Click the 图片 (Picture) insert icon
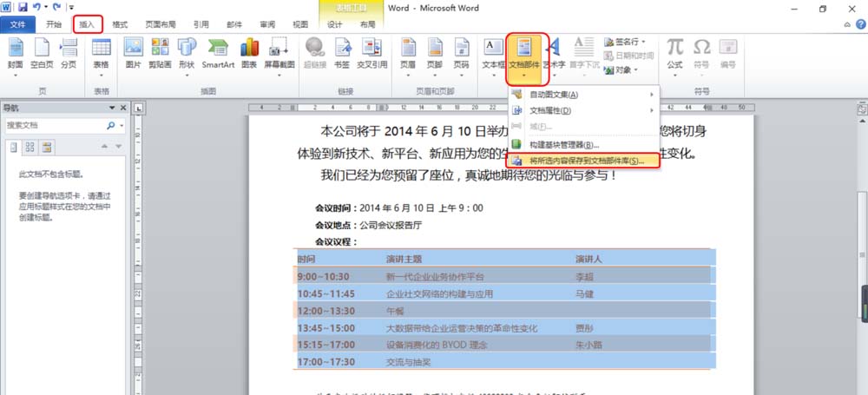This screenshot has height=395, width=868. click(133, 54)
